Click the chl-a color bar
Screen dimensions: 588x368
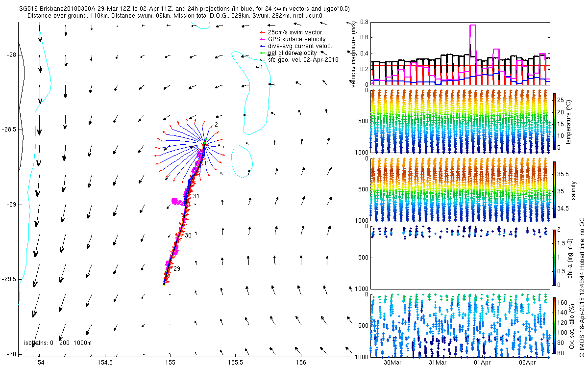click(x=555, y=257)
